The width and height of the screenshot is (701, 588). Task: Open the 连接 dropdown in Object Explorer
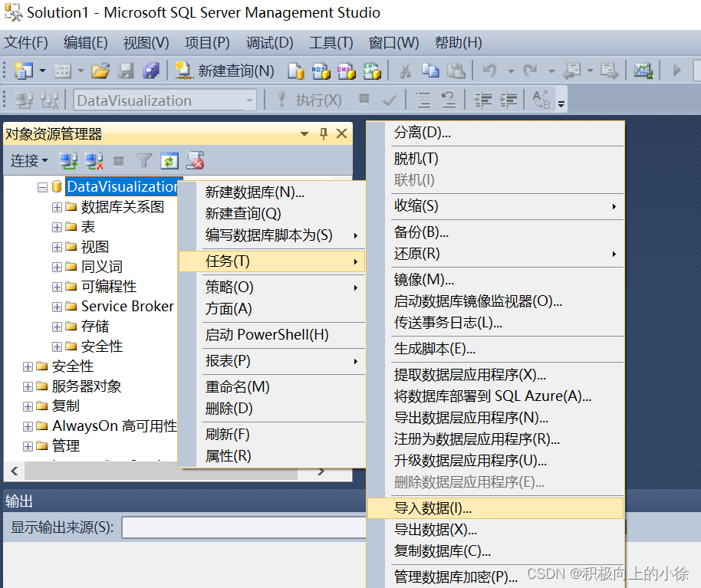(x=29, y=161)
